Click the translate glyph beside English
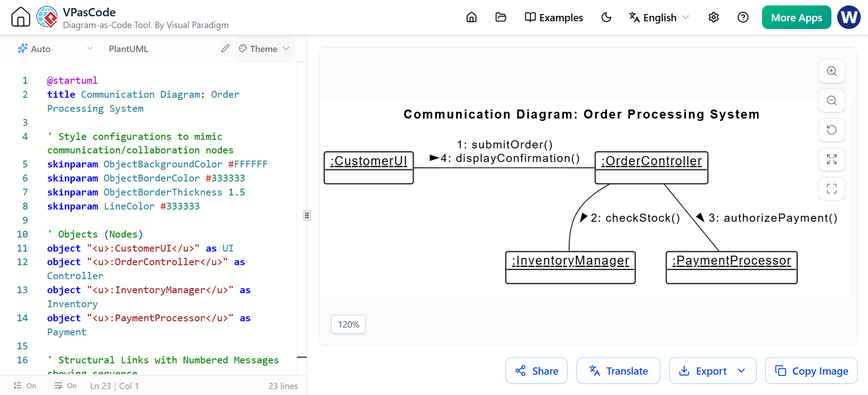 634,17
